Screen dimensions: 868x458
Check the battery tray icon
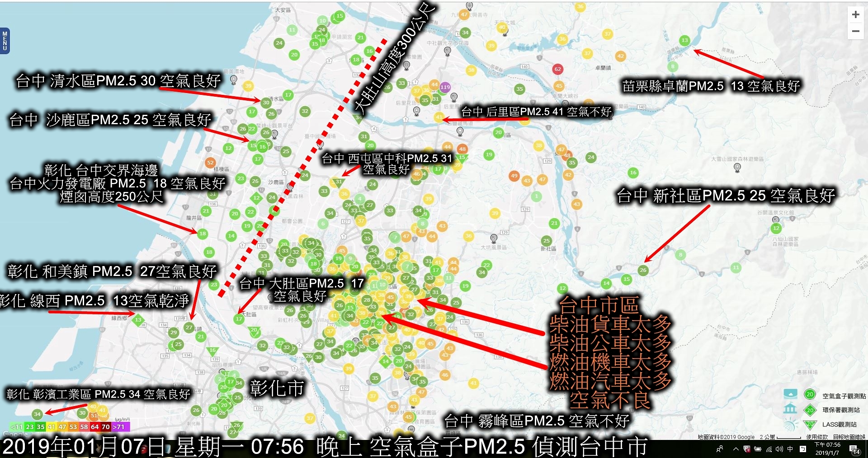(x=757, y=449)
